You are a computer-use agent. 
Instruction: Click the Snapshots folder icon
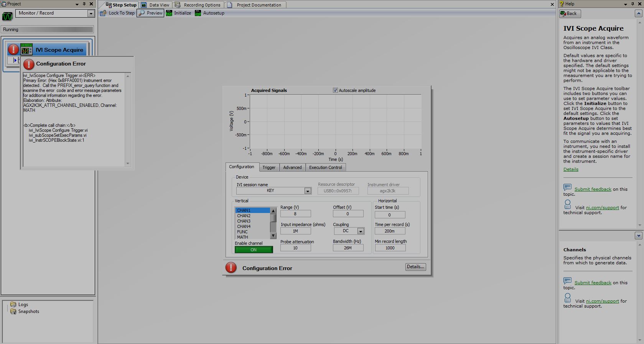coord(13,311)
